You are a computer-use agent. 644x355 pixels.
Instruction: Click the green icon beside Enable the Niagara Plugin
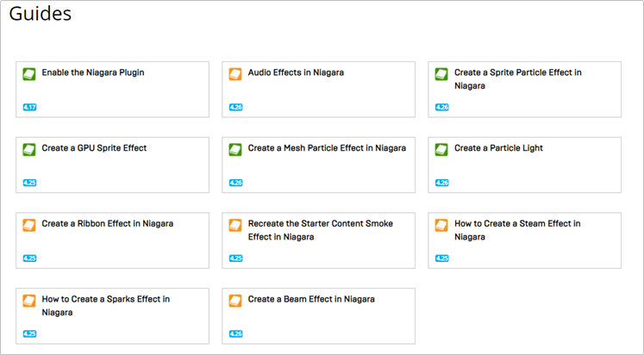29,74
